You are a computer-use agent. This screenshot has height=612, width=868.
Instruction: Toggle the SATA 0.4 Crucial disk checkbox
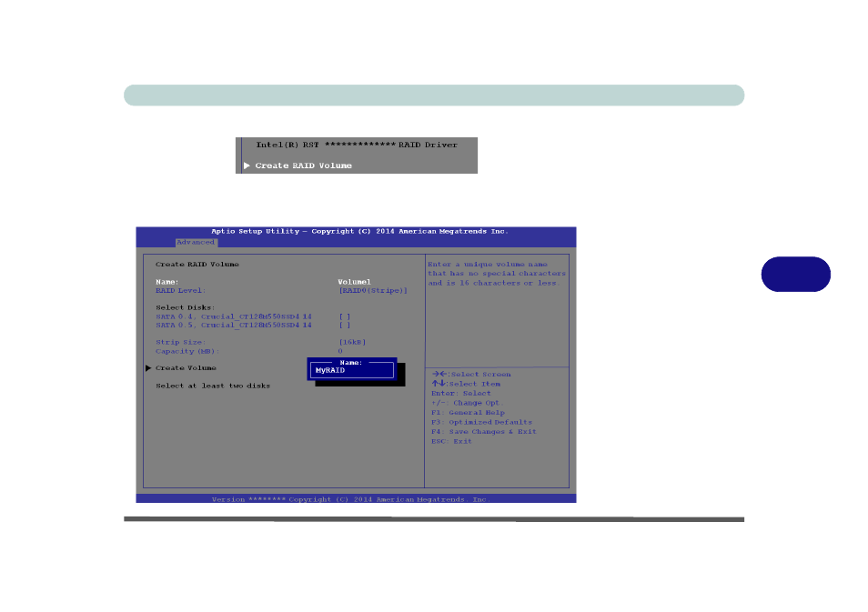pyautogui.click(x=344, y=316)
